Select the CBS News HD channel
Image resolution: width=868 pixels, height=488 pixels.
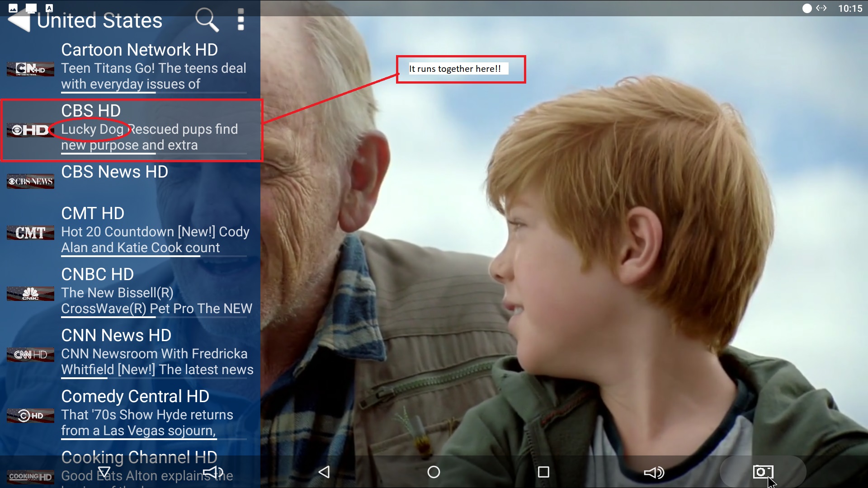(114, 172)
